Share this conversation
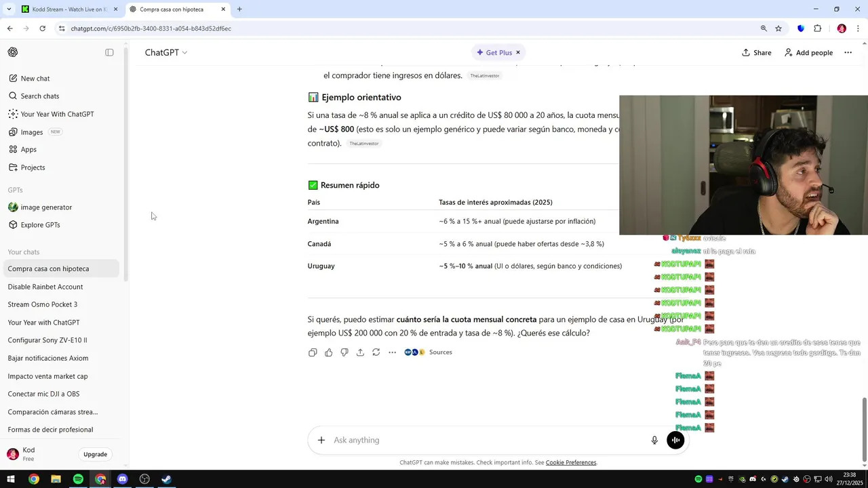Viewport: 868px width, 488px height. [756, 52]
